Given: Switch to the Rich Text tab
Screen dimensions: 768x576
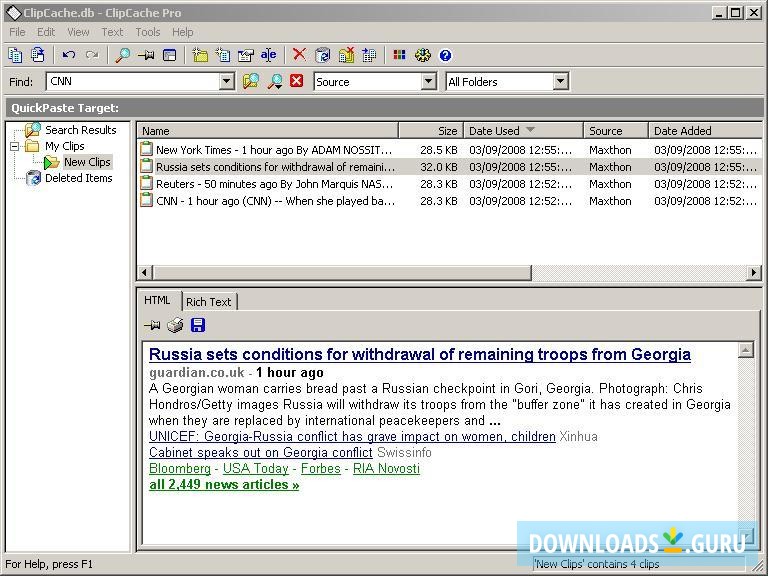Looking at the screenshot, I should point(208,302).
